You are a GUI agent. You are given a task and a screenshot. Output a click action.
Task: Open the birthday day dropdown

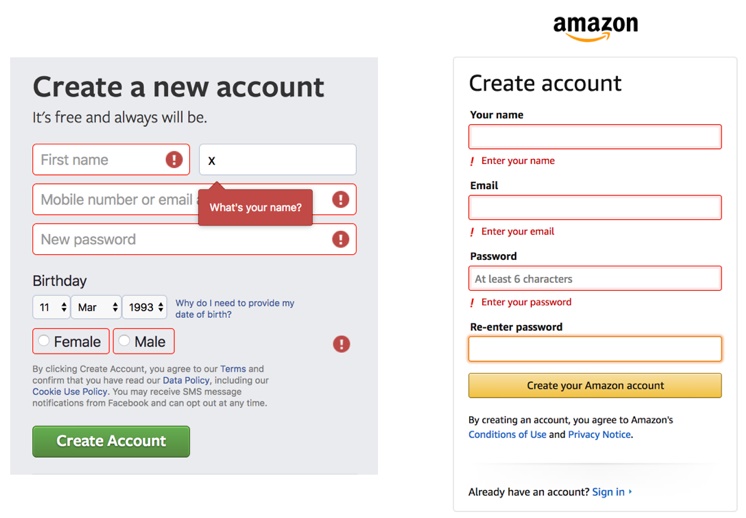[50, 307]
